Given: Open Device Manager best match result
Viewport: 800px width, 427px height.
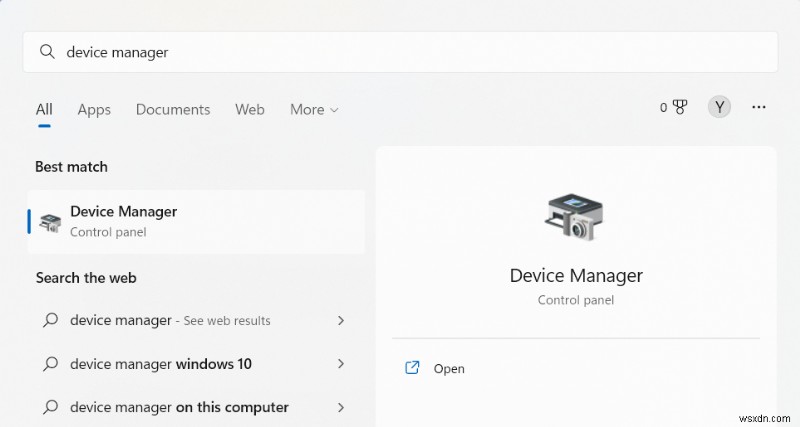Looking at the screenshot, I should 196,221.
